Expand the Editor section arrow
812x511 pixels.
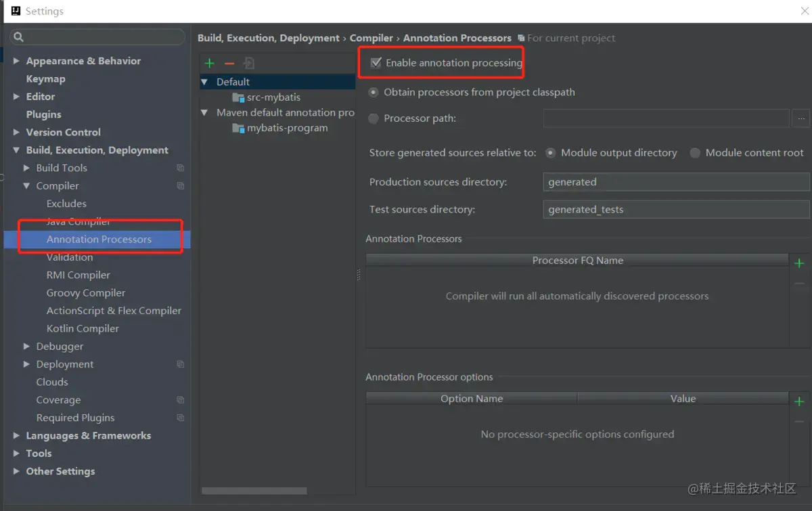tap(16, 97)
